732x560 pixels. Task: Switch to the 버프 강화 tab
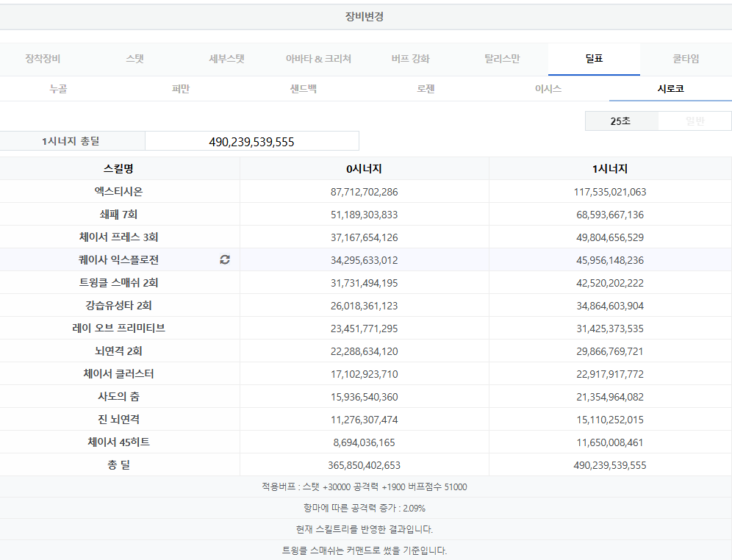[x=410, y=59]
